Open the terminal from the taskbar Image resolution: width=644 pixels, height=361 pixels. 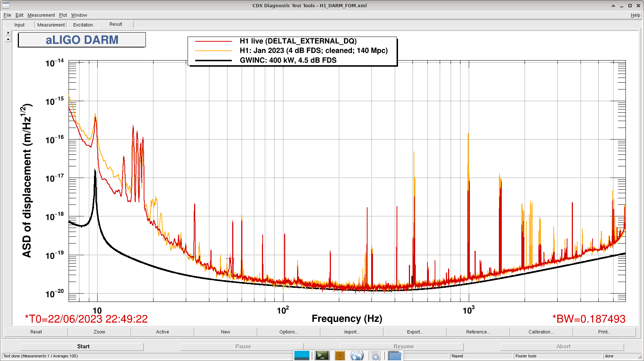322,356
